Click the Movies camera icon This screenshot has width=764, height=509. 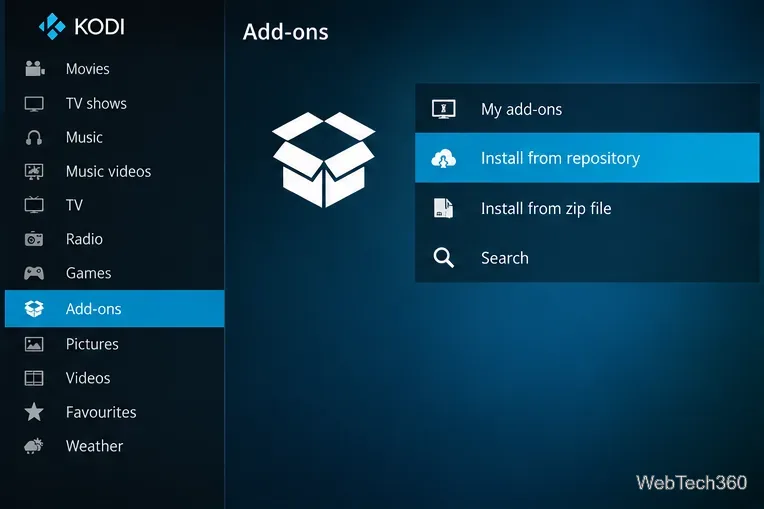point(35,69)
